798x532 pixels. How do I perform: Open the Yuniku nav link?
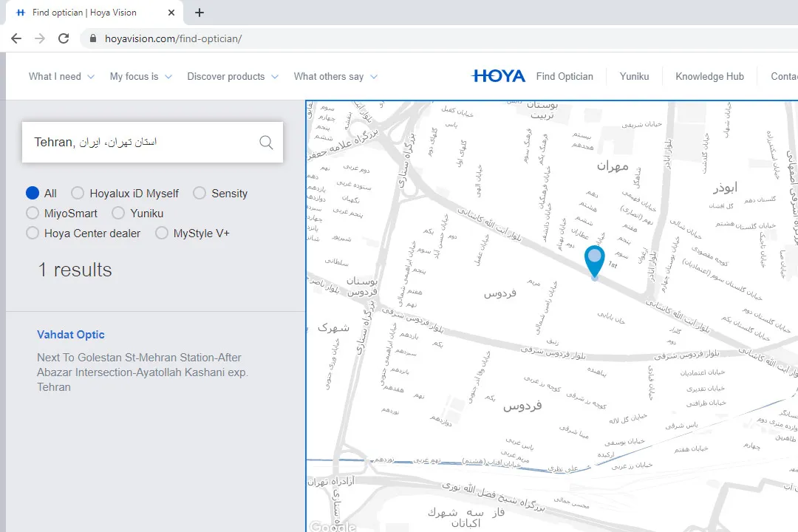coord(634,76)
